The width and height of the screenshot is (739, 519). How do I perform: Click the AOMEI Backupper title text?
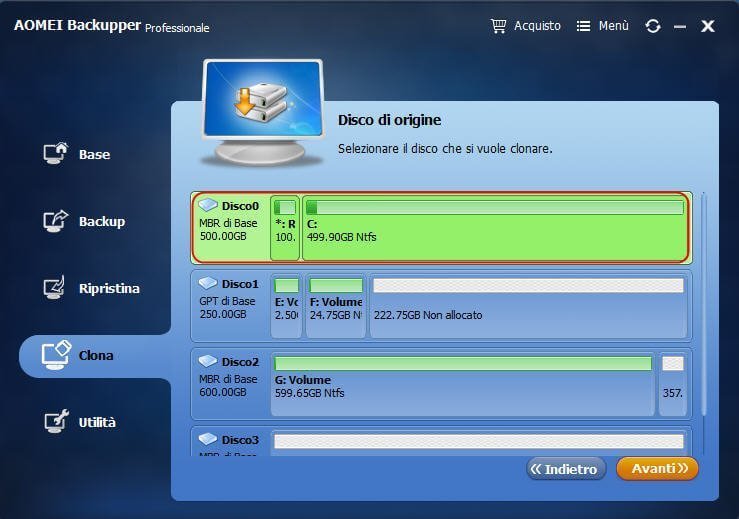[x=77, y=25]
